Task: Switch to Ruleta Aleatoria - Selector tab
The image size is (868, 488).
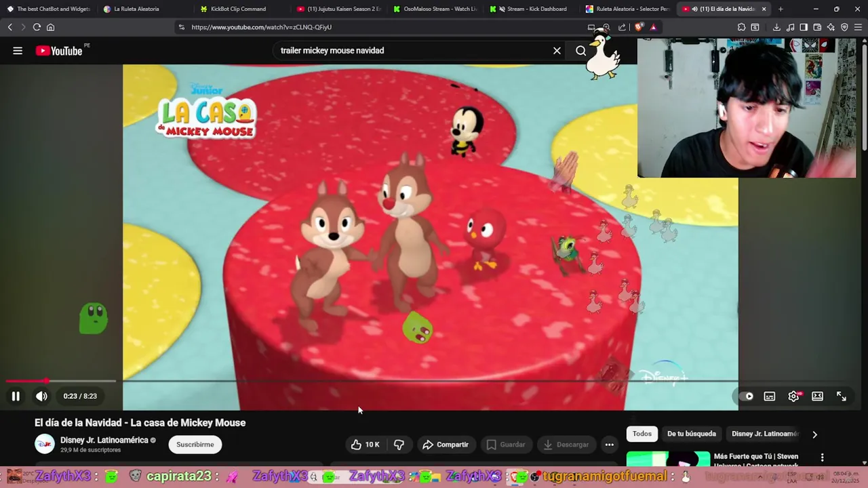Action: [628, 9]
